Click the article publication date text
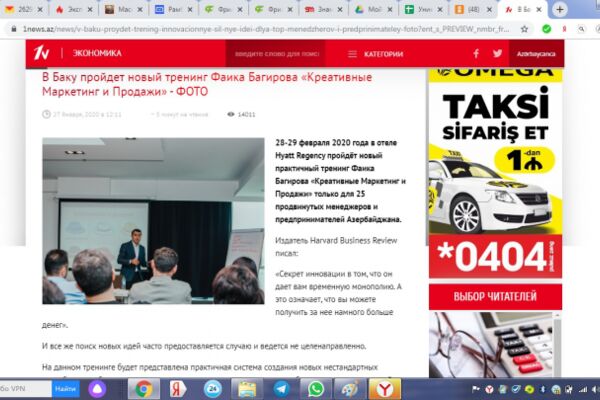Image resolution: width=600 pixels, height=400 pixels. pos(86,114)
